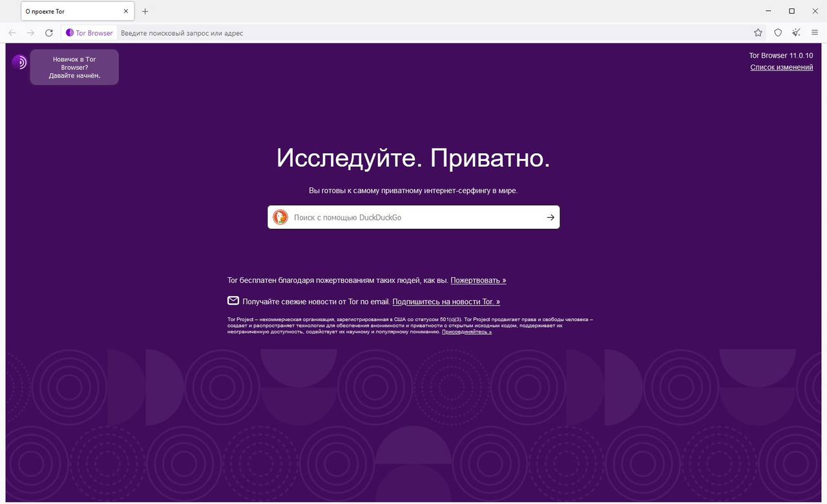Bookmark this page with the star icon
827x504 pixels.
pyautogui.click(x=759, y=33)
